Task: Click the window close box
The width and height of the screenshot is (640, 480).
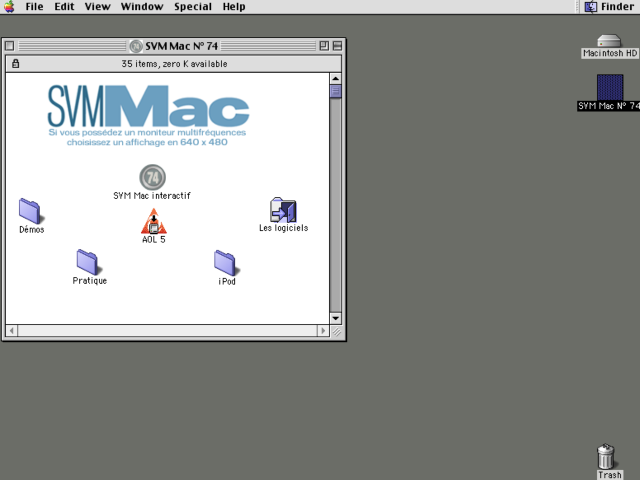Action: 10,46
